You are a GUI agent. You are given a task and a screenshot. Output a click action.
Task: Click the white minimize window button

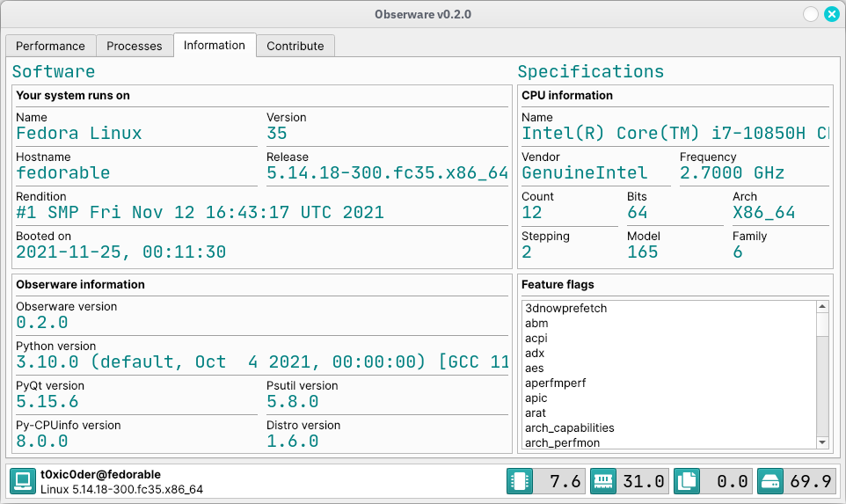pos(811,15)
